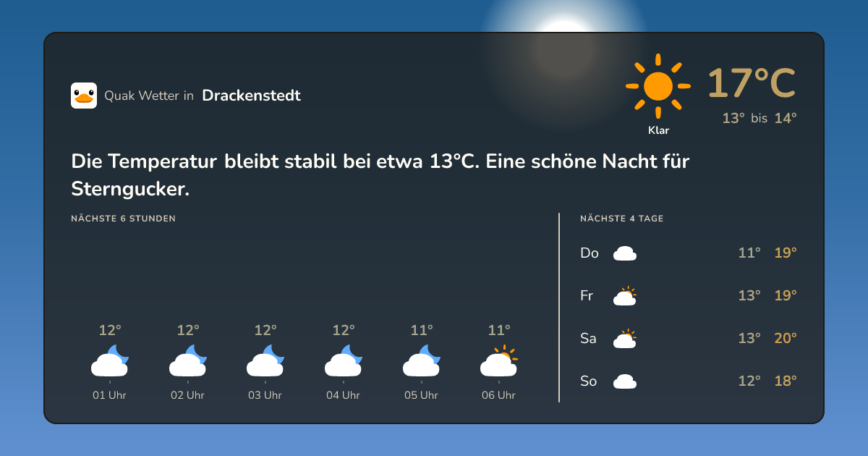This screenshot has height=456, width=868.
Task: Click Friday's low temperature 13°
Action: (749, 295)
